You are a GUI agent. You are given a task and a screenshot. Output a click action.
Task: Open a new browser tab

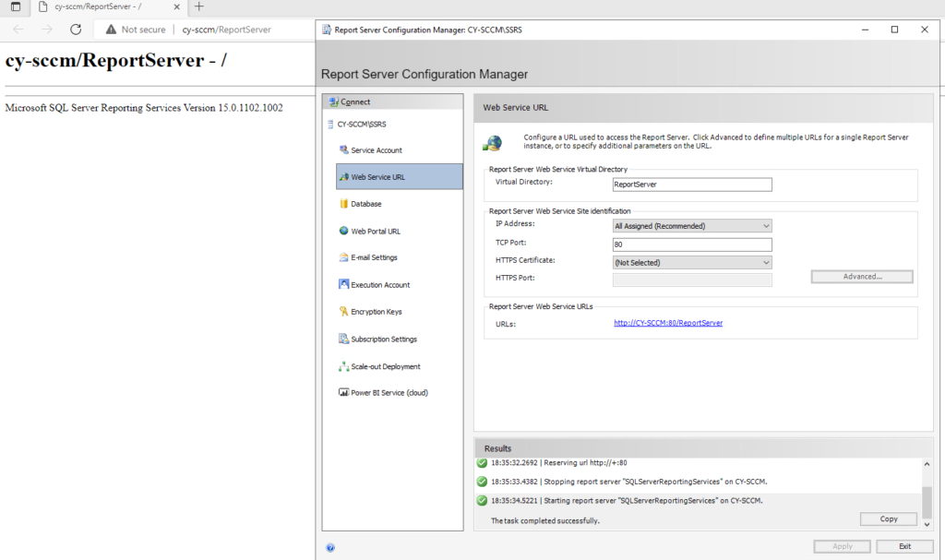coord(199,6)
